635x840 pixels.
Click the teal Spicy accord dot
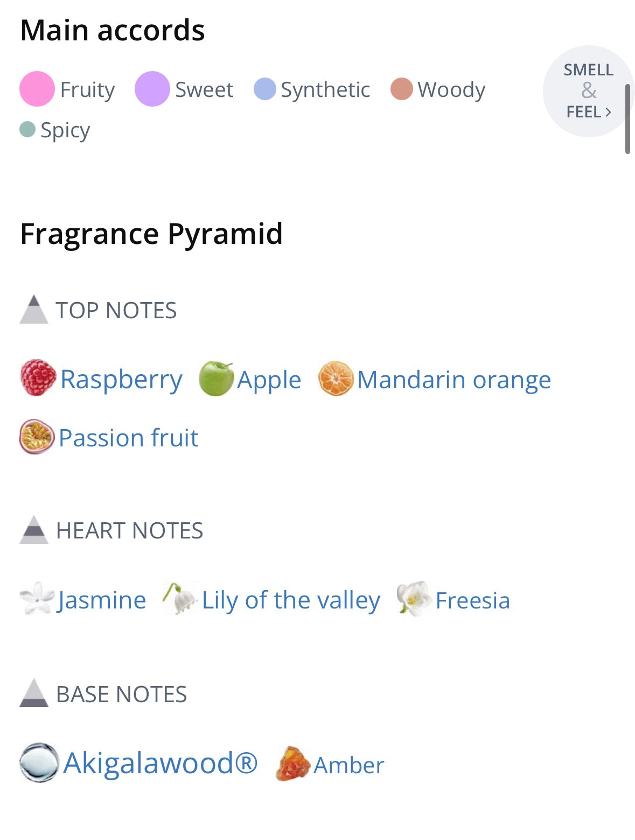[x=27, y=129]
